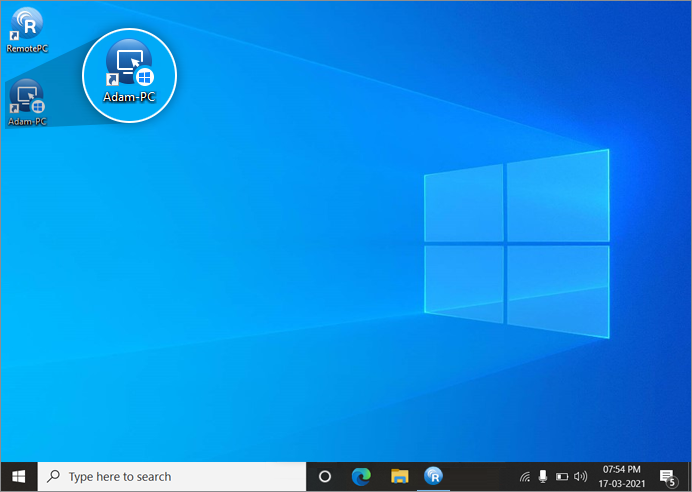Open the RemotePC app in the taskbar
Viewport: 692px width, 492px height.
434,477
